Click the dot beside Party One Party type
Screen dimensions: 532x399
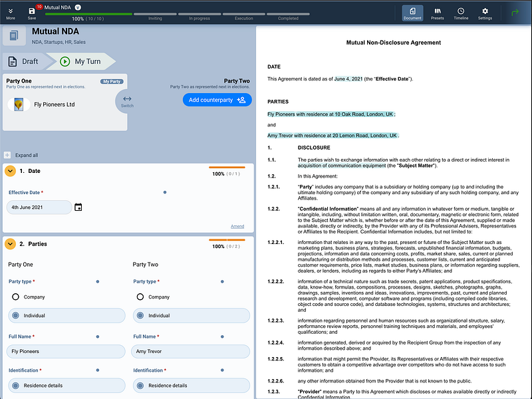click(x=98, y=281)
